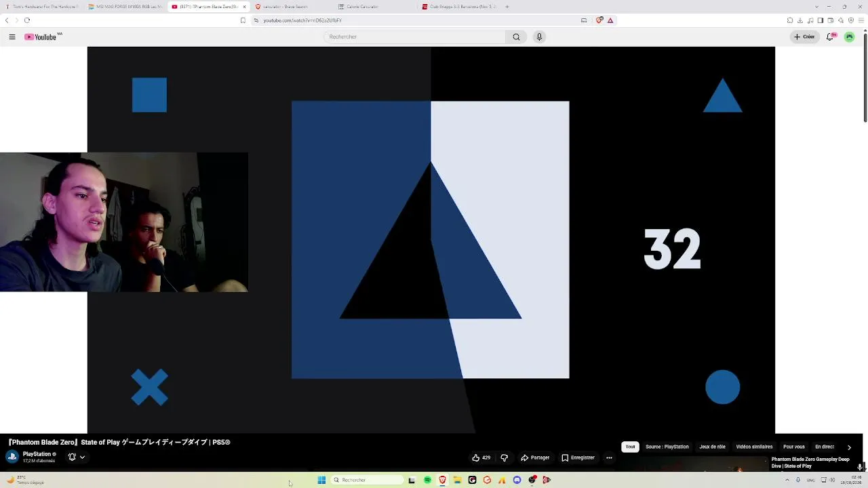
Task: Show hidden system tray icons
Action: click(787, 480)
